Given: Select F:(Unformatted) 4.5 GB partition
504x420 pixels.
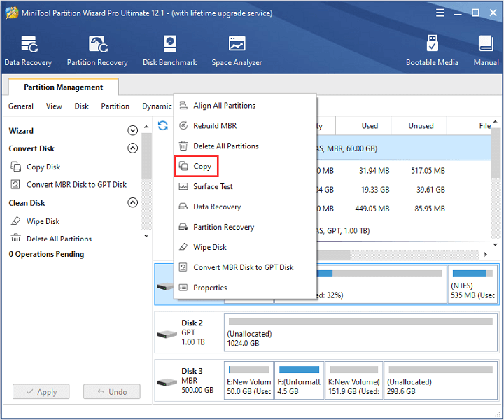Looking at the screenshot, I should click(300, 381).
